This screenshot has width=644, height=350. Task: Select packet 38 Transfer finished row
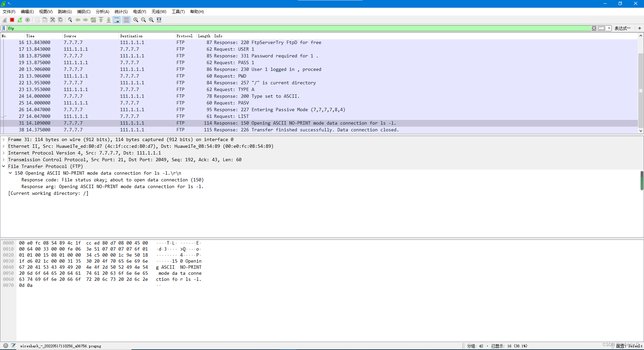point(319,130)
